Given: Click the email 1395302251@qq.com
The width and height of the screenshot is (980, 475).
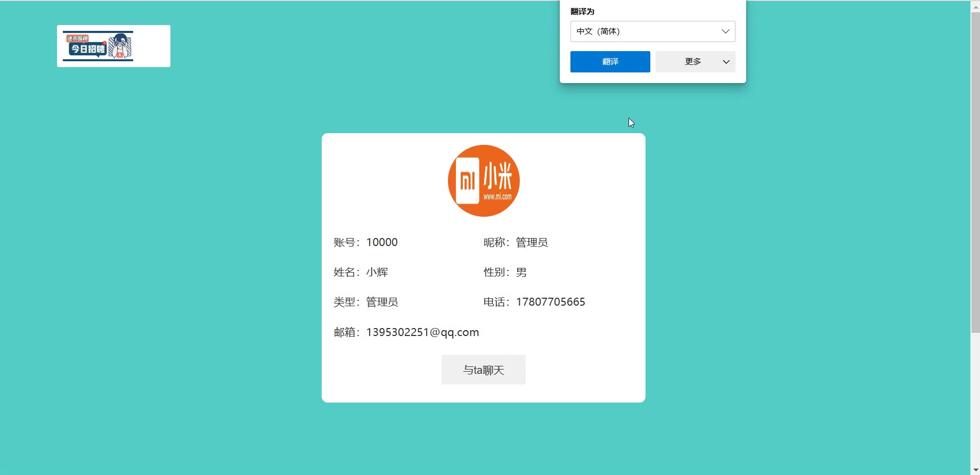Looking at the screenshot, I should tap(422, 332).
